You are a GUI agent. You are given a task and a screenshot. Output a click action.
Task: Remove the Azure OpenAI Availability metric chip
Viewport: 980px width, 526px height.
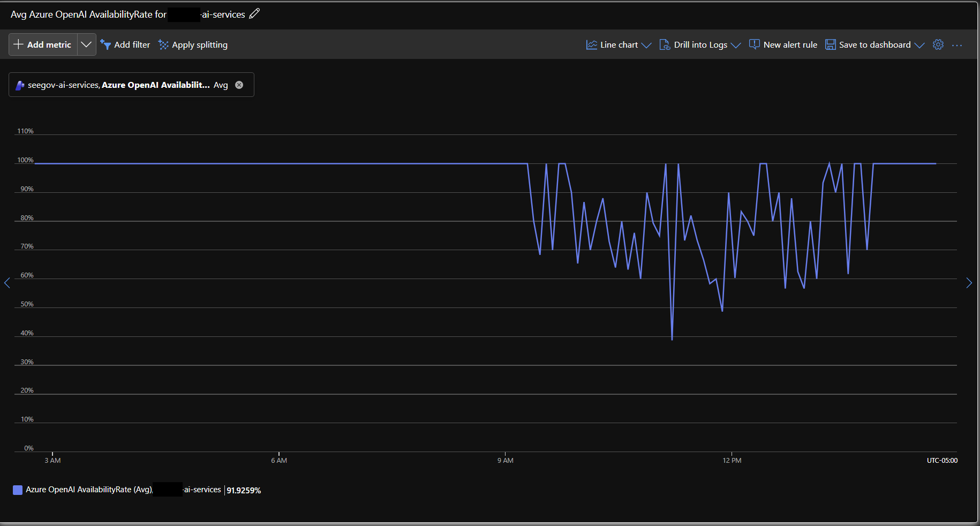click(239, 85)
